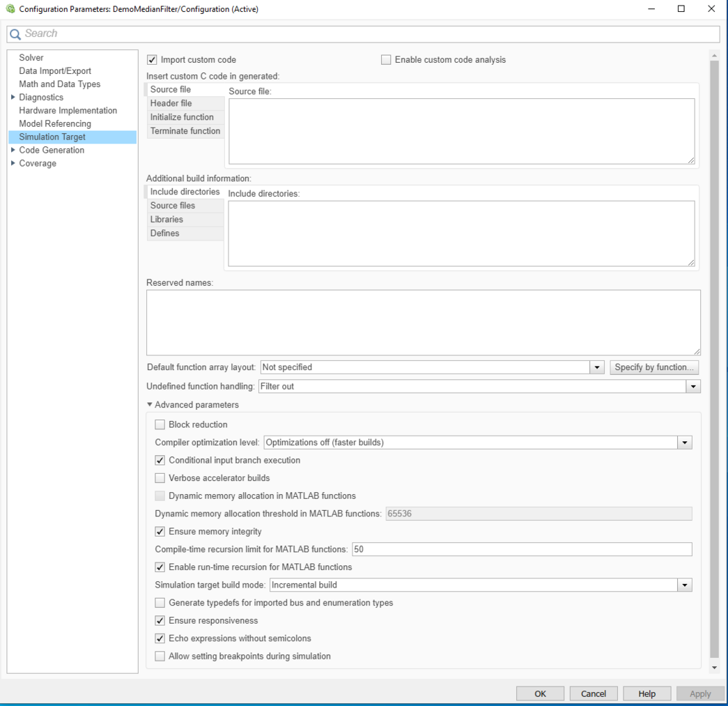Select Solver in the category tree

point(31,58)
